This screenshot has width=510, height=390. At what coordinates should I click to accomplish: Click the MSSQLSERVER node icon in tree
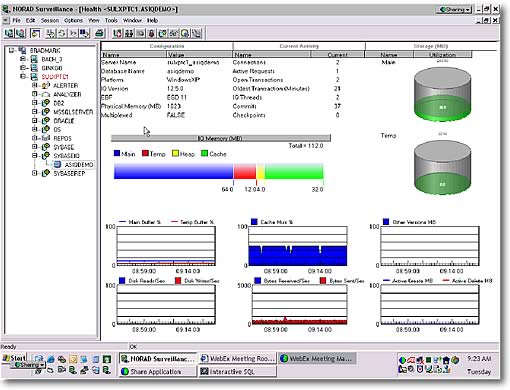(x=46, y=112)
